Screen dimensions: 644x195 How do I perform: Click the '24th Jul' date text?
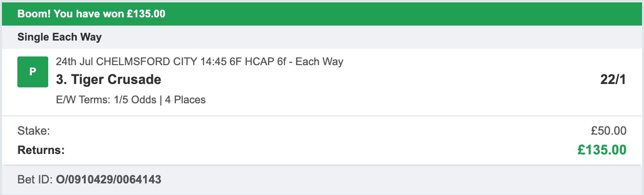click(75, 62)
